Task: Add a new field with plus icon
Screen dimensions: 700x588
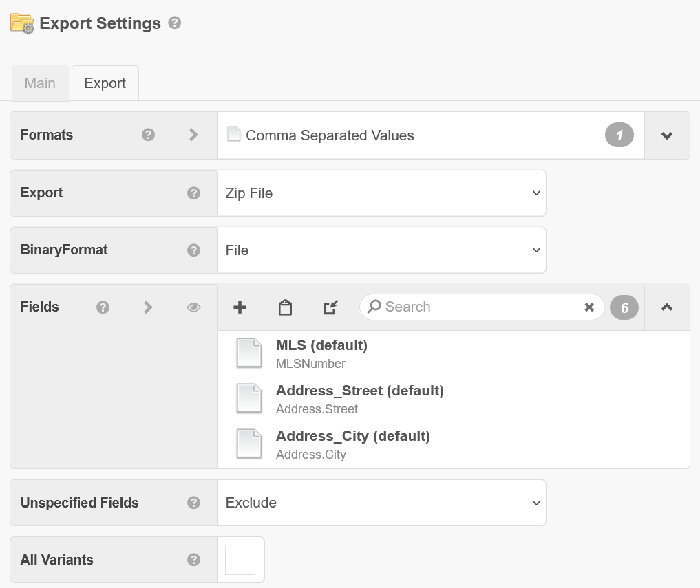Action: tap(240, 307)
